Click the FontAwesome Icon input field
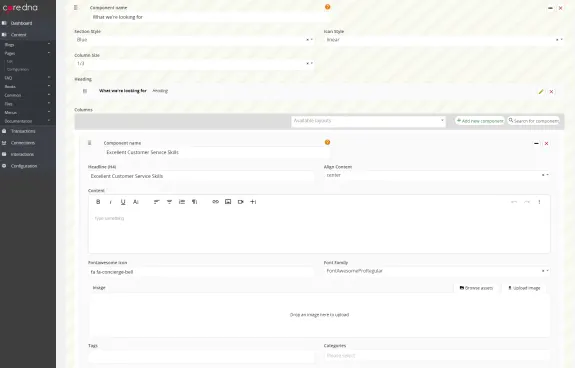The height and width of the screenshot is (368, 575). [x=201, y=272]
